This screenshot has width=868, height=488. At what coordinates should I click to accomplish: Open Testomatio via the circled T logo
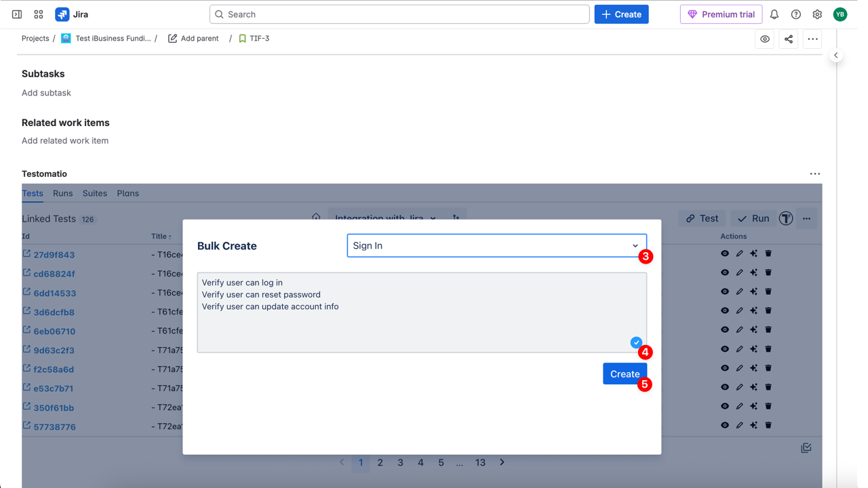[x=786, y=218]
